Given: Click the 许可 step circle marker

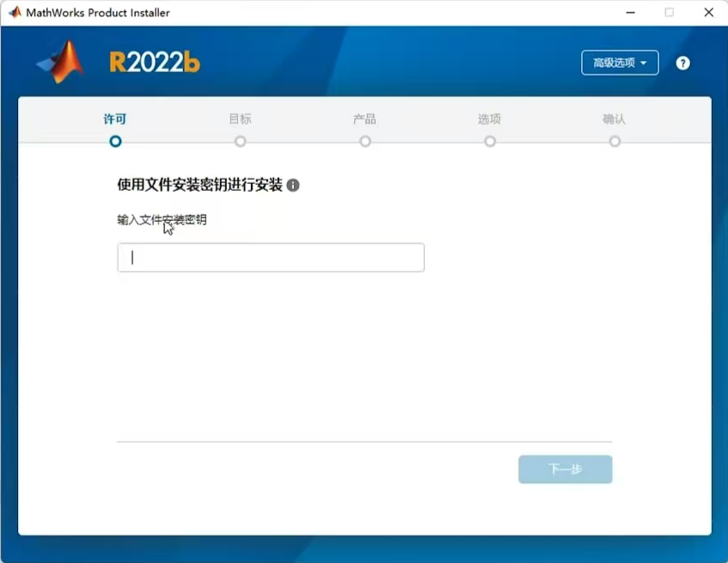Looking at the screenshot, I should coord(115,141).
